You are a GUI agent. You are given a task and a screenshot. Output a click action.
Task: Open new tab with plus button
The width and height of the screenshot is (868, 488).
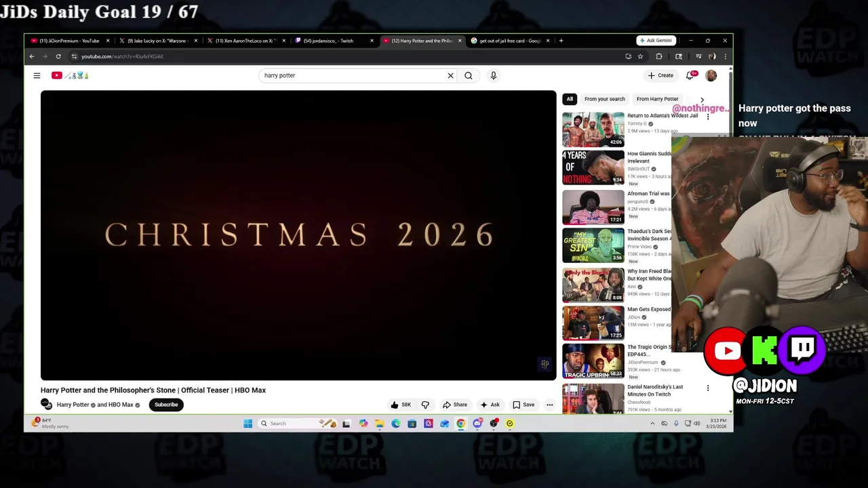coord(561,41)
